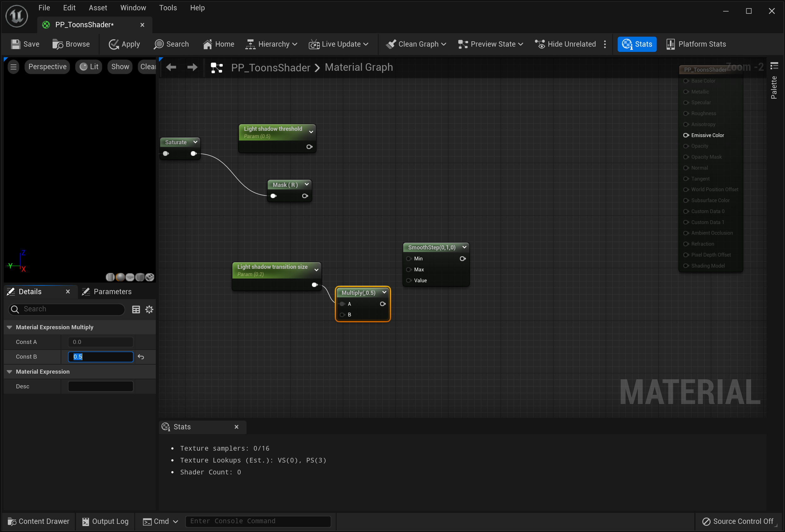785x532 pixels.
Task: Toggle Platform Stats panel
Action: (x=696, y=44)
